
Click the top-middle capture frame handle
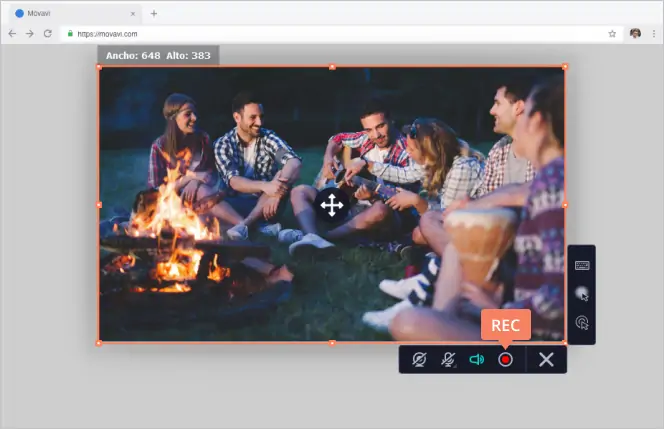[332, 67]
